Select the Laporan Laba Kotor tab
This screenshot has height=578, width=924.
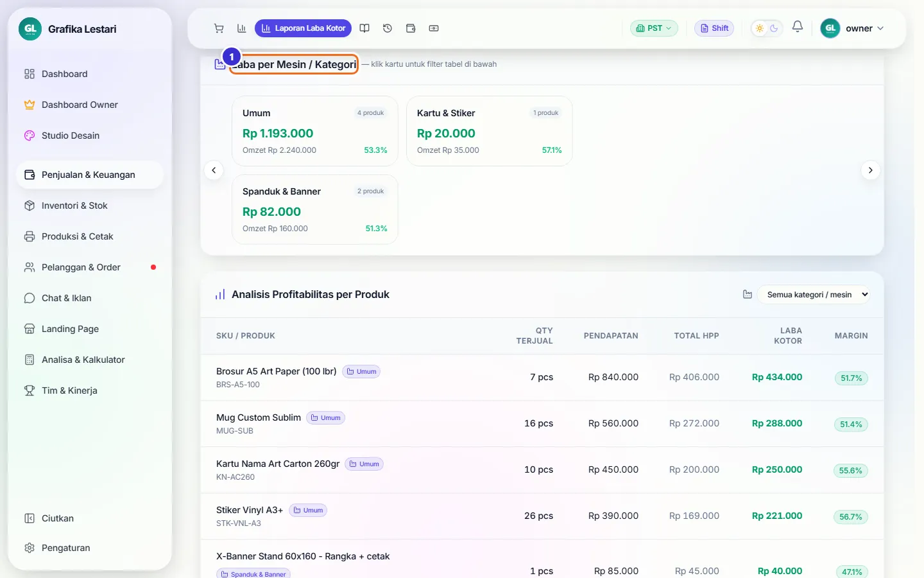tap(304, 28)
